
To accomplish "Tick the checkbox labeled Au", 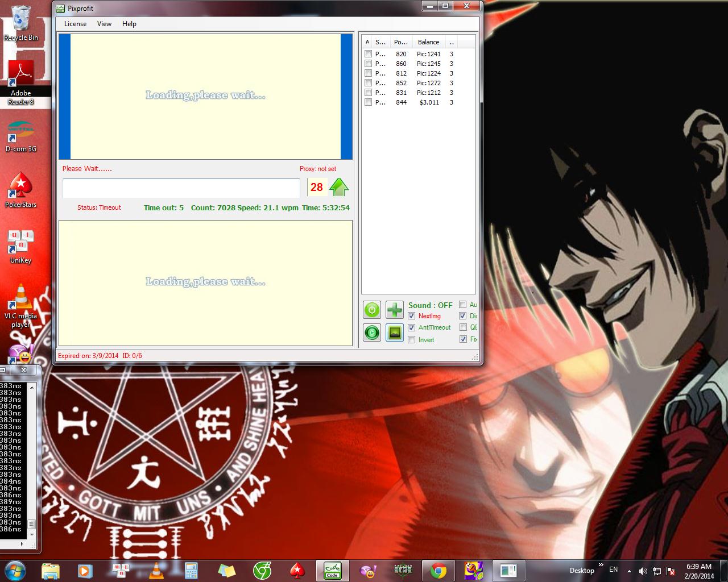I will point(463,305).
